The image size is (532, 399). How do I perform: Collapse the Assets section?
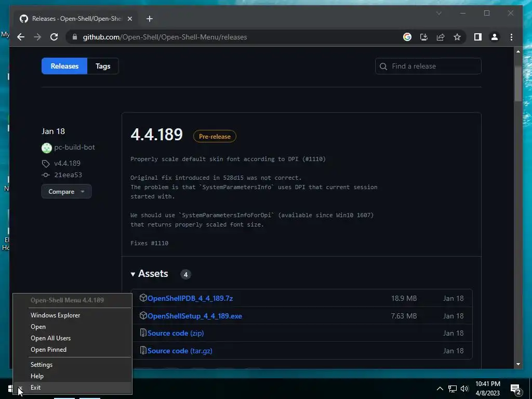pos(149,274)
